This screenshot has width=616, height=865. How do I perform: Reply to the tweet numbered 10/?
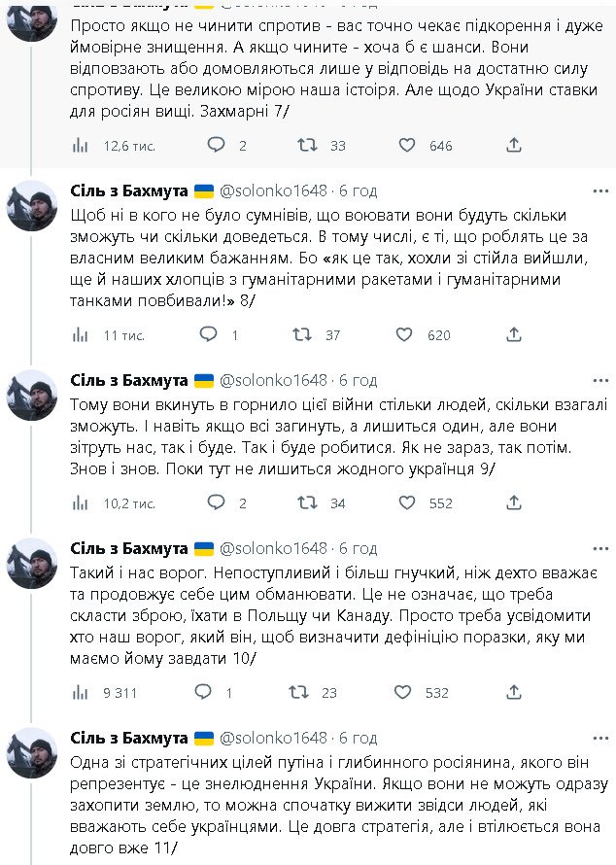tap(204, 692)
